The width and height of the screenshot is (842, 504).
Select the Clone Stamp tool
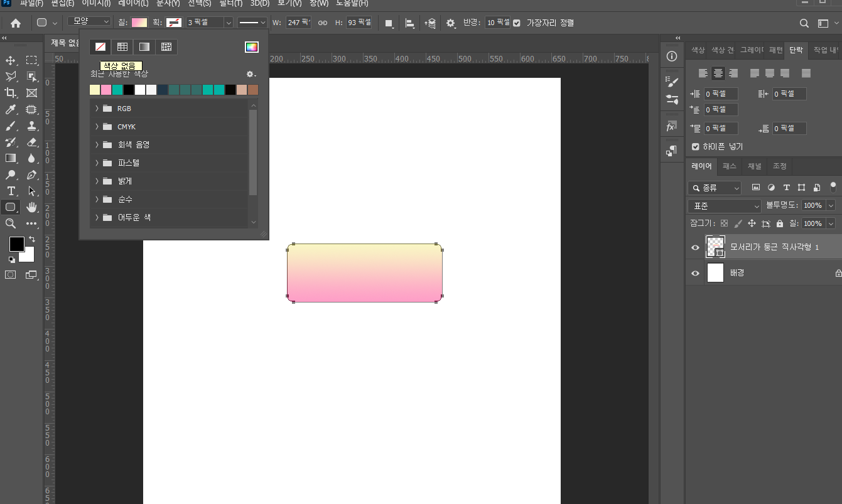pyautogui.click(x=31, y=126)
